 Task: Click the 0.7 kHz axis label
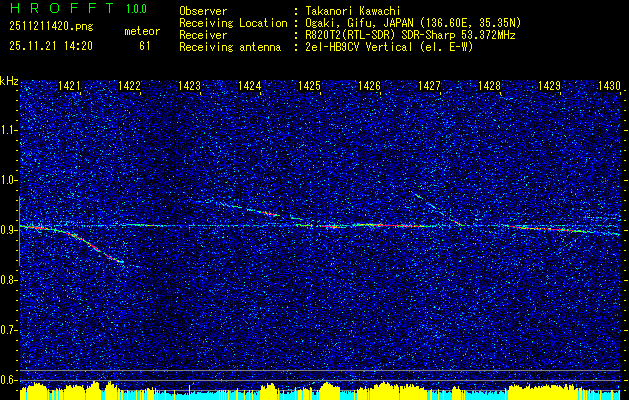(9, 330)
